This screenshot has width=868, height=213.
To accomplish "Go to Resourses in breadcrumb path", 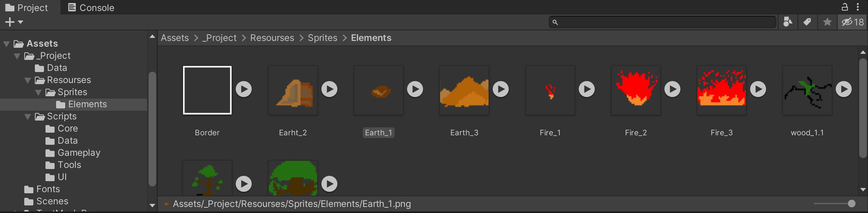I will (272, 38).
